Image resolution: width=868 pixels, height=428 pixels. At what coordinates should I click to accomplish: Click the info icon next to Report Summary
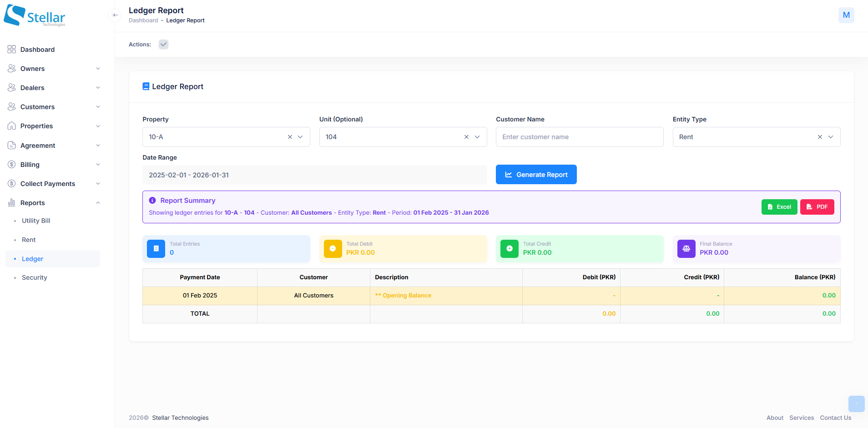152,200
